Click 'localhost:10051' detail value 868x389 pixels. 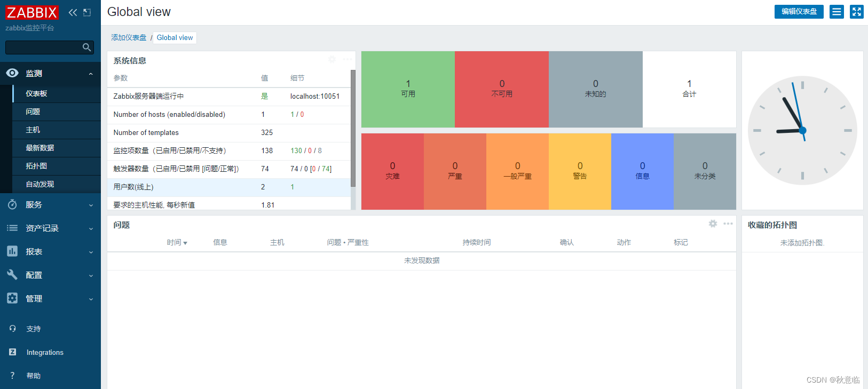(315, 96)
